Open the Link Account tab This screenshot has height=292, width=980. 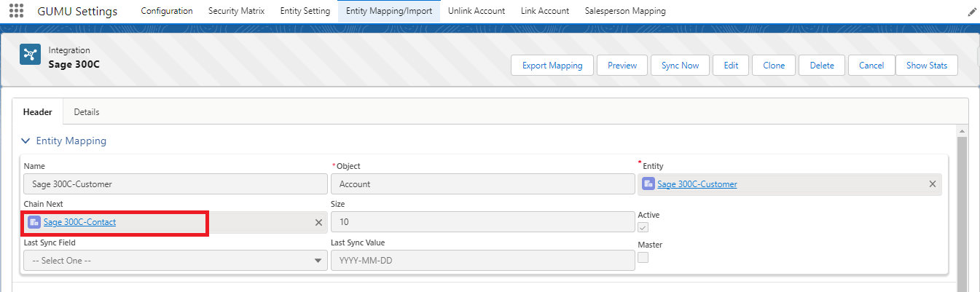coord(545,11)
